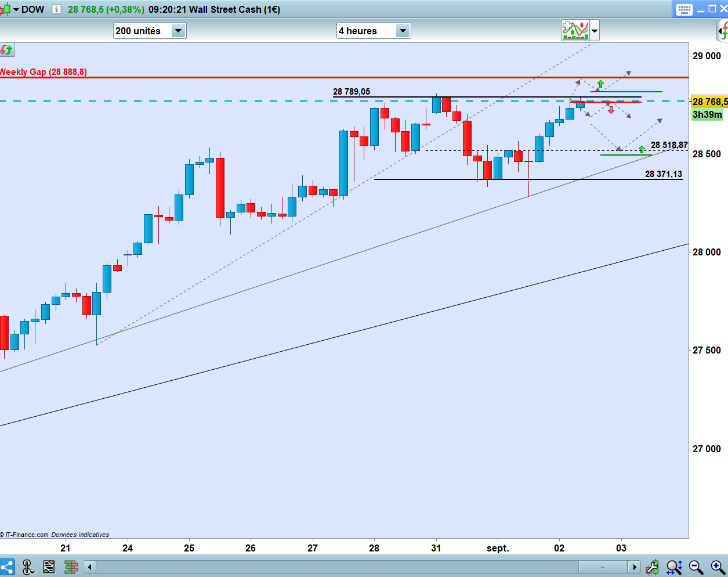Click the 28 000 price axis label
728x577 pixels.
pyautogui.click(x=707, y=252)
